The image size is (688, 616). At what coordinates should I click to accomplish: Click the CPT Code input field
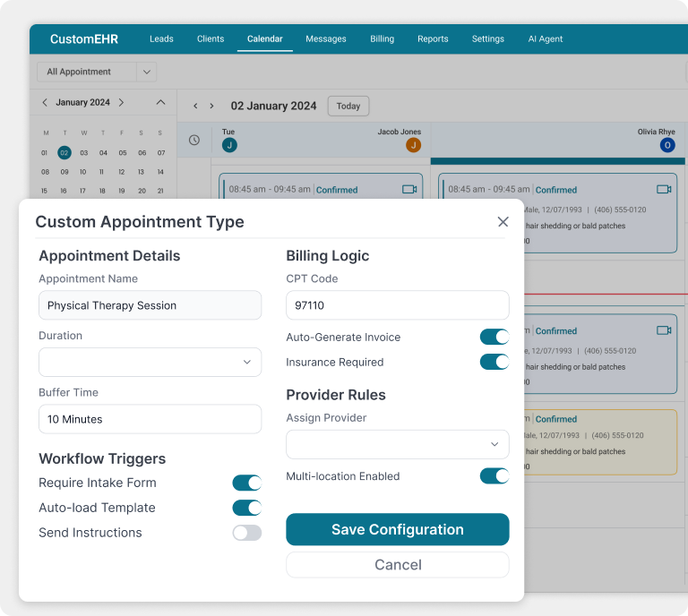click(398, 305)
